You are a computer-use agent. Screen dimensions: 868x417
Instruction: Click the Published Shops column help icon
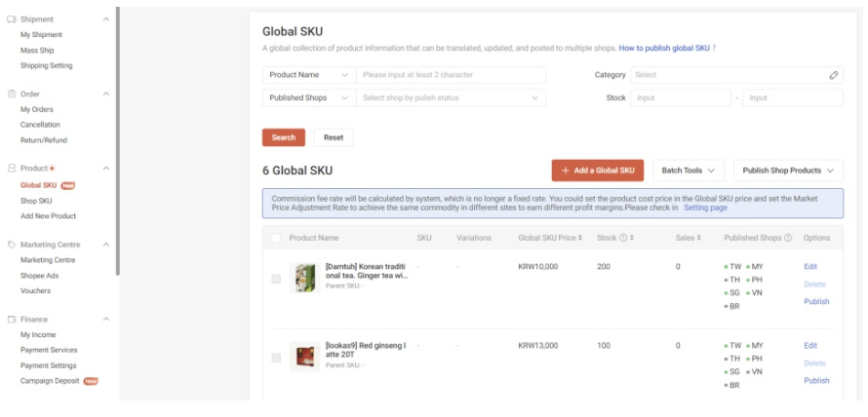coord(788,238)
